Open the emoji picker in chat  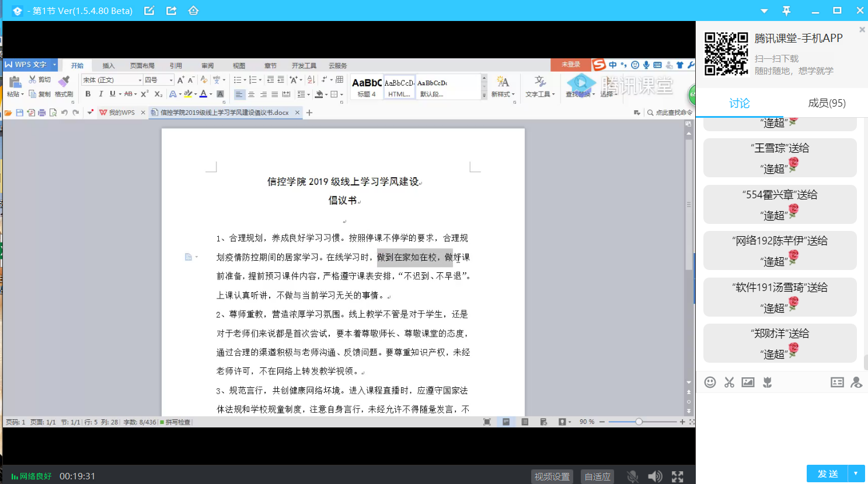(710, 382)
